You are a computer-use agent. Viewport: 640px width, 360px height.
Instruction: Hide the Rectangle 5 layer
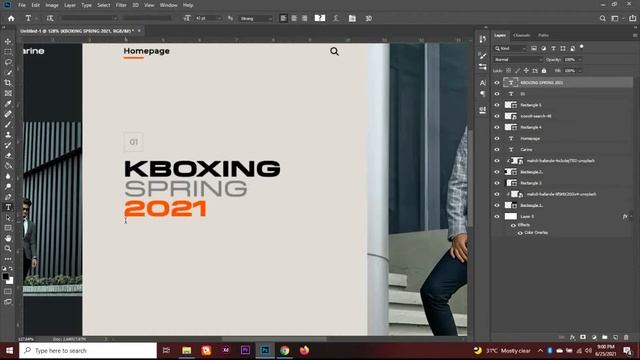point(497,105)
